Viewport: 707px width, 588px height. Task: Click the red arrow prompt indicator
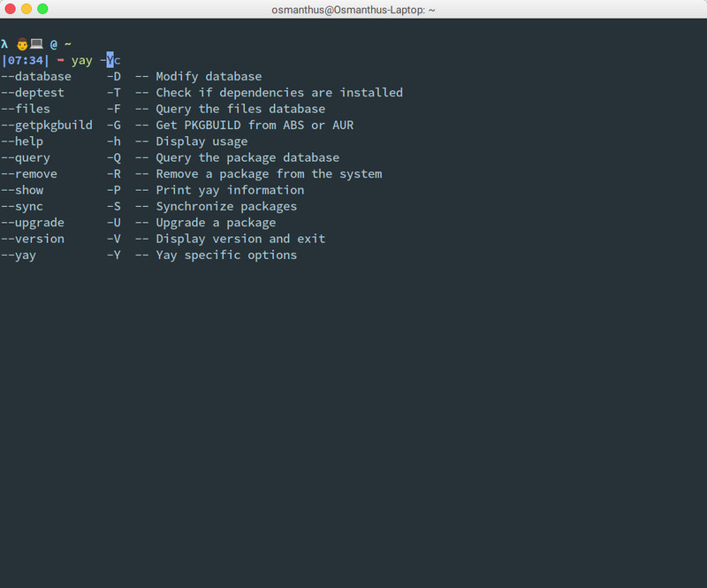[60, 60]
